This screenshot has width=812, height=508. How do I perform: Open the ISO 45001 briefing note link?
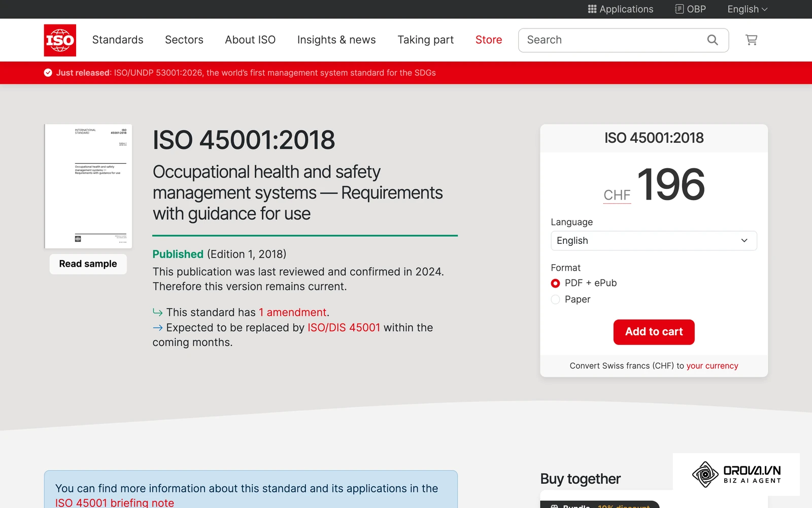115,502
